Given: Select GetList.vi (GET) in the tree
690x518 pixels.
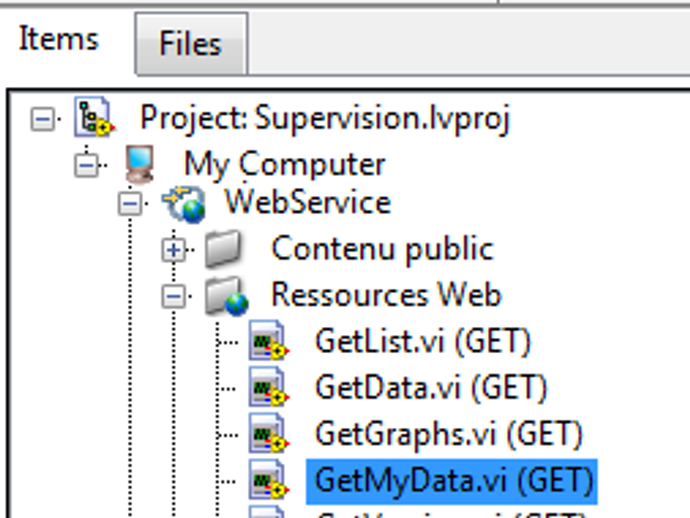Looking at the screenshot, I should click(x=422, y=341).
